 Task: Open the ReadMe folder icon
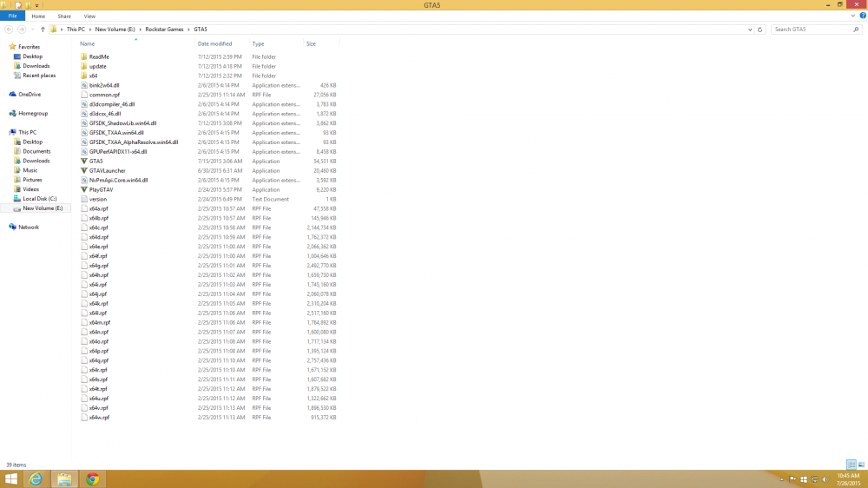pos(83,56)
